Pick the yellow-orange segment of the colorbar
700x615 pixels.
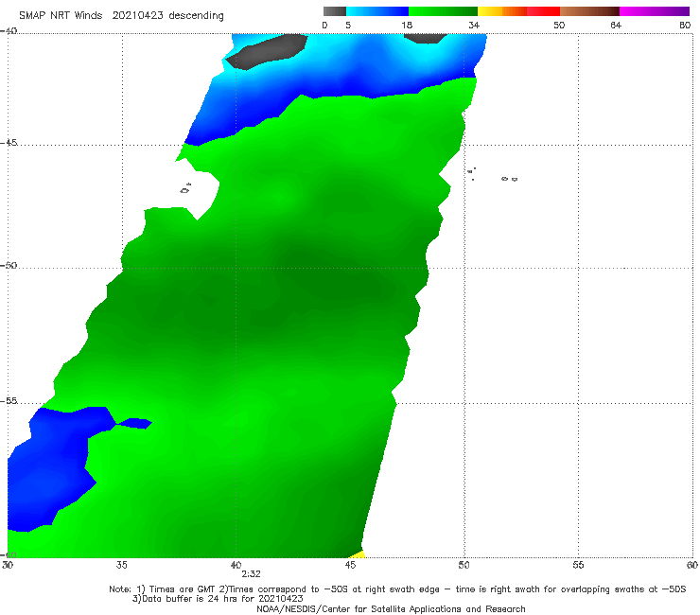click(501, 11)
